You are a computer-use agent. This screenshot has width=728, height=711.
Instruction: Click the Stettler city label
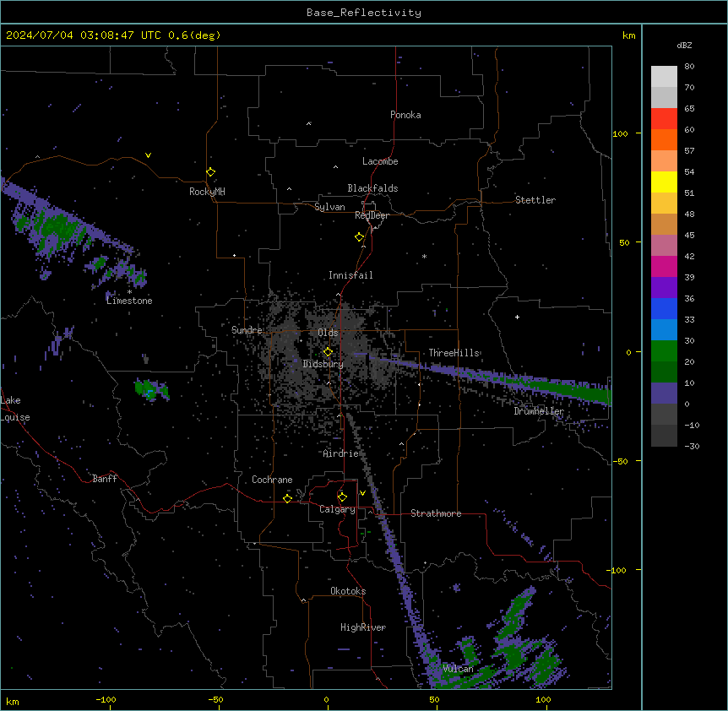click(535, 200)
